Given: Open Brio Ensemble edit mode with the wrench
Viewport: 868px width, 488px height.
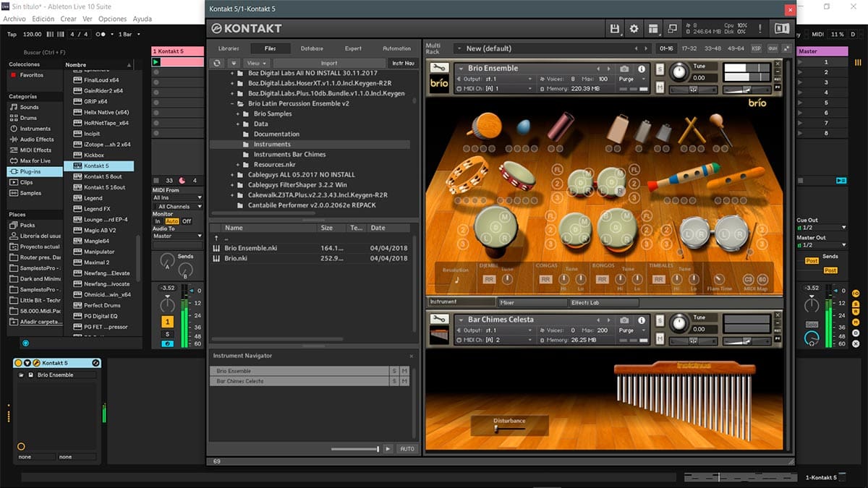Looking at the screenshot, I should pyautogui.click(x=439, y=68).
